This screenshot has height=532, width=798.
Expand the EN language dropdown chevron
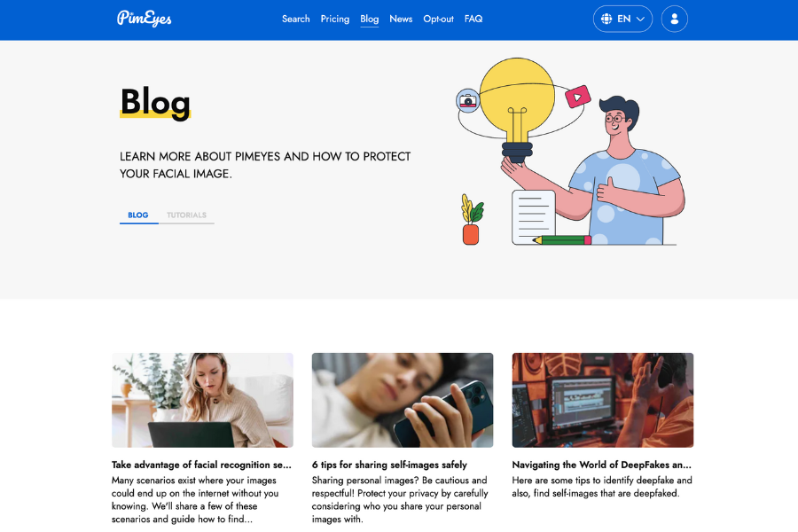pos(641,19)
